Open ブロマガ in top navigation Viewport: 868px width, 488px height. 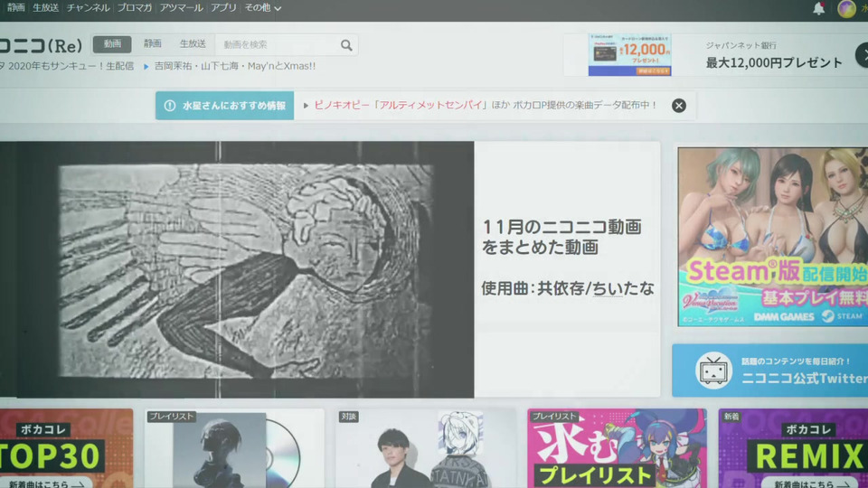(x=135, y=8)
